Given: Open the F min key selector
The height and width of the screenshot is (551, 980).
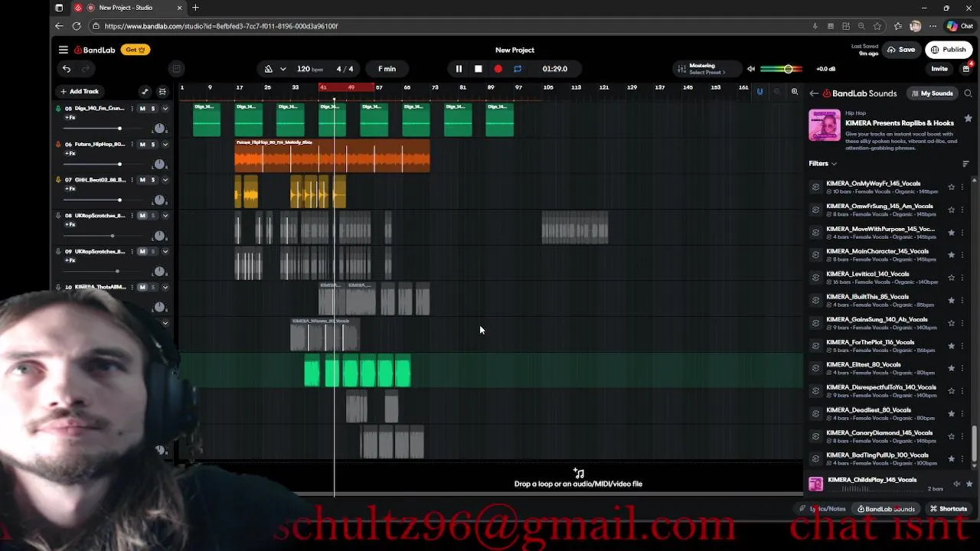Looking at the screenshot, I should point(387,69).
